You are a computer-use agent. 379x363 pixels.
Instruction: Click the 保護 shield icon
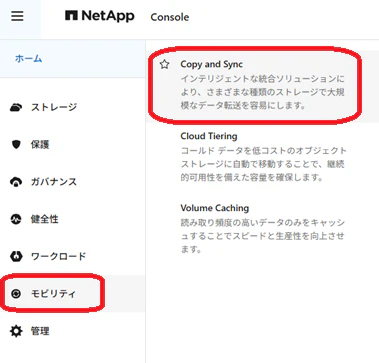tap(16, 144)
